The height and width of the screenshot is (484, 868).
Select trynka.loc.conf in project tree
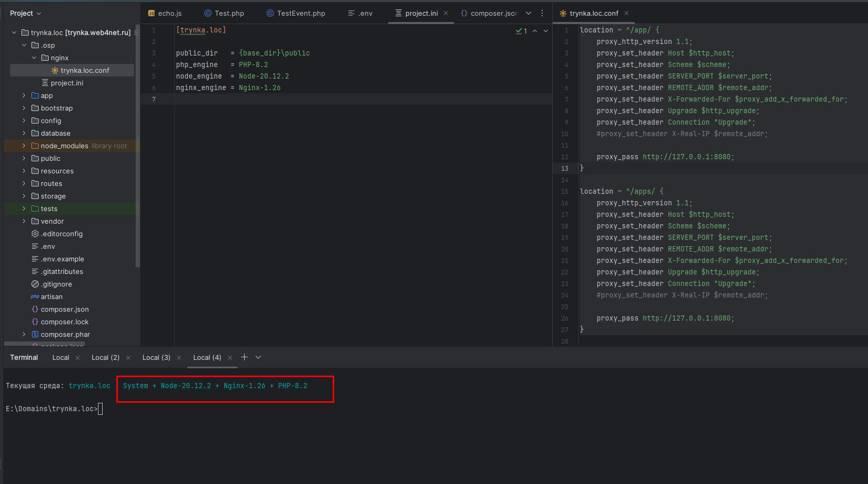tap(72, 70)
